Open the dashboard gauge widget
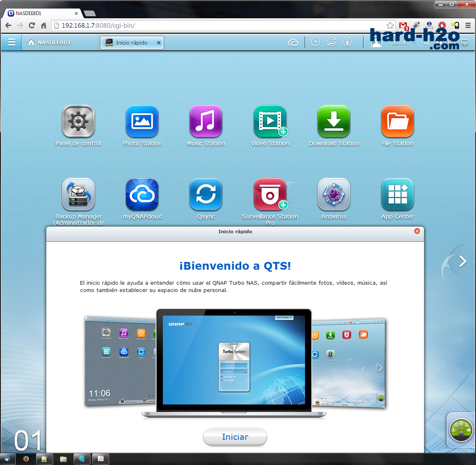Viewport: 476px width, 465px height. point(461,430)
